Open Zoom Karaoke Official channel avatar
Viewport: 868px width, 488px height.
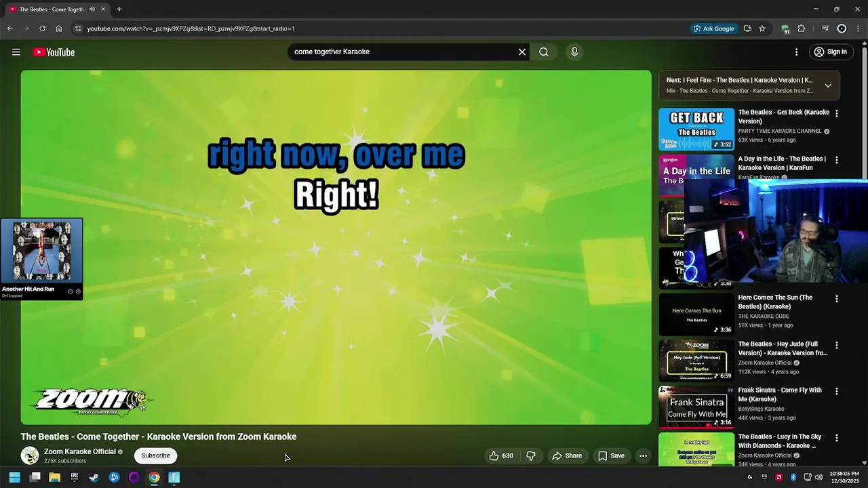[x=30, y=455]
